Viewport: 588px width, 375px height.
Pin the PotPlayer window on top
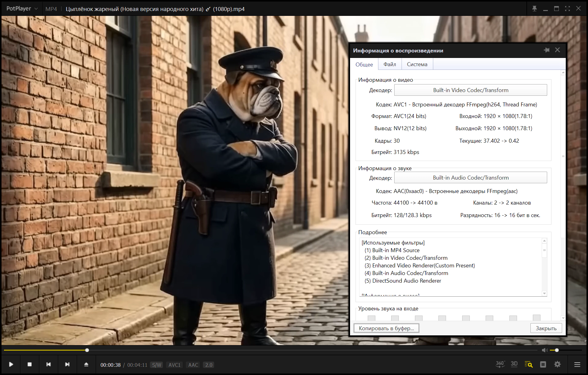[534, 9]
